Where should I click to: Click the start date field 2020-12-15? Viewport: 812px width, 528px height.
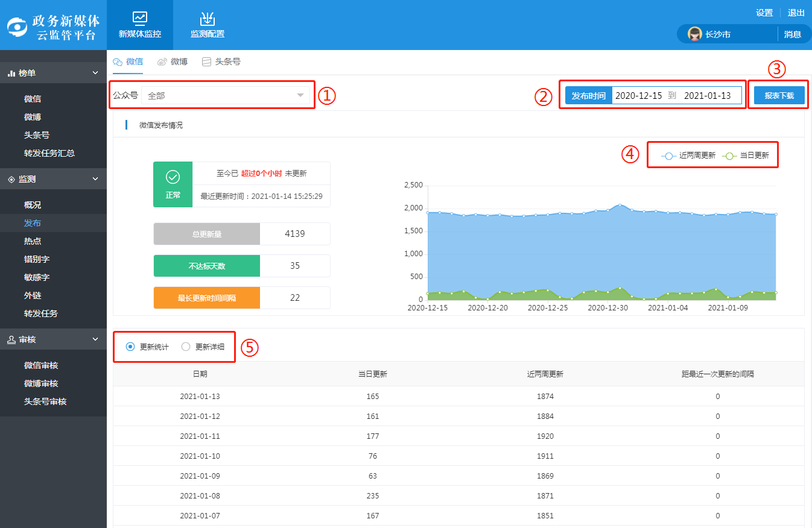[x=638, y=95]
